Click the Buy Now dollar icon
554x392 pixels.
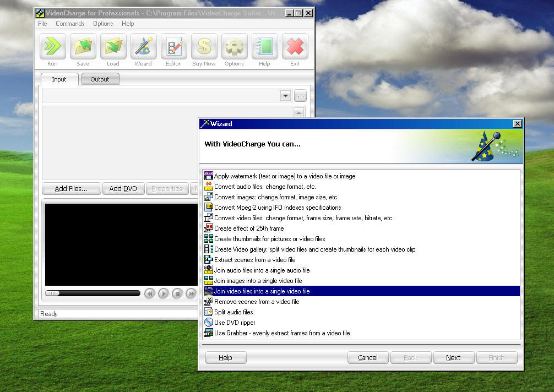[204, 46]
